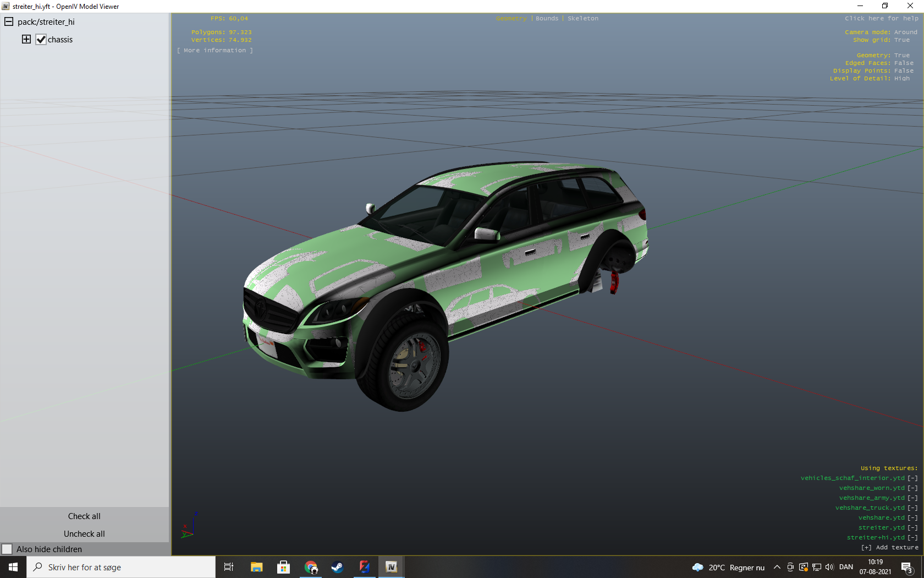Open the Click here for help link
924x578 pixels.
coord(882,19)
